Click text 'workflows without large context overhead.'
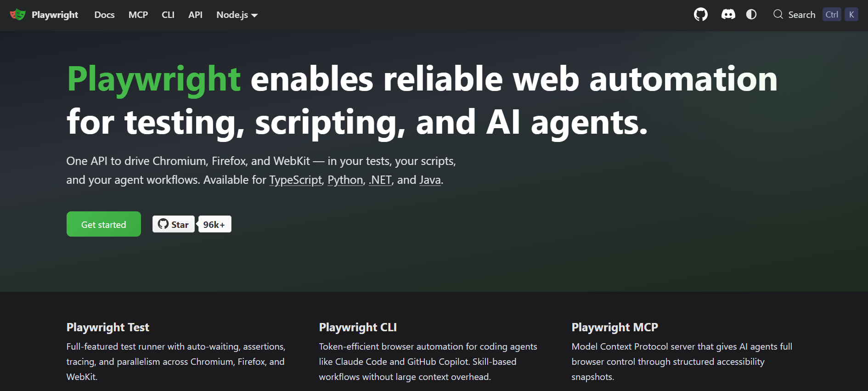Viewport: 868px width, 391px height. coord(405,377)
